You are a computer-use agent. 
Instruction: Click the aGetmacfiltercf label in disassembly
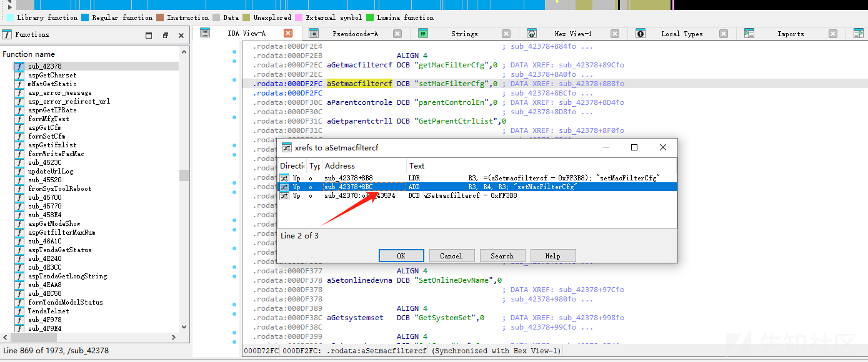coord(359,65)
